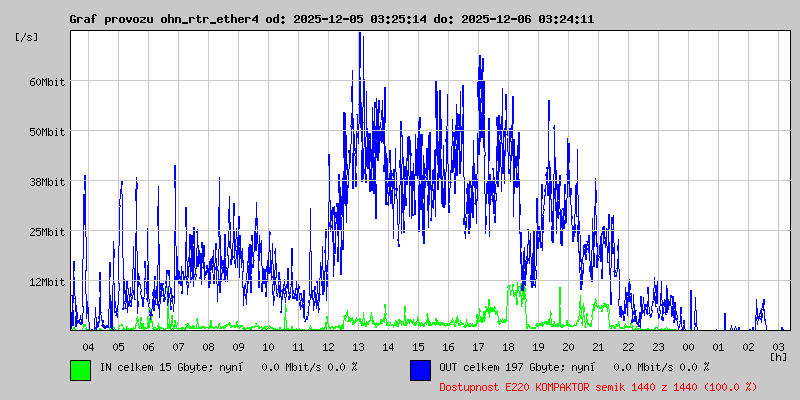The height and width of the screenshot is (400, 800).
Task: Select the 04 hour mark on the time axis
Action: click(x=88, y=346)
